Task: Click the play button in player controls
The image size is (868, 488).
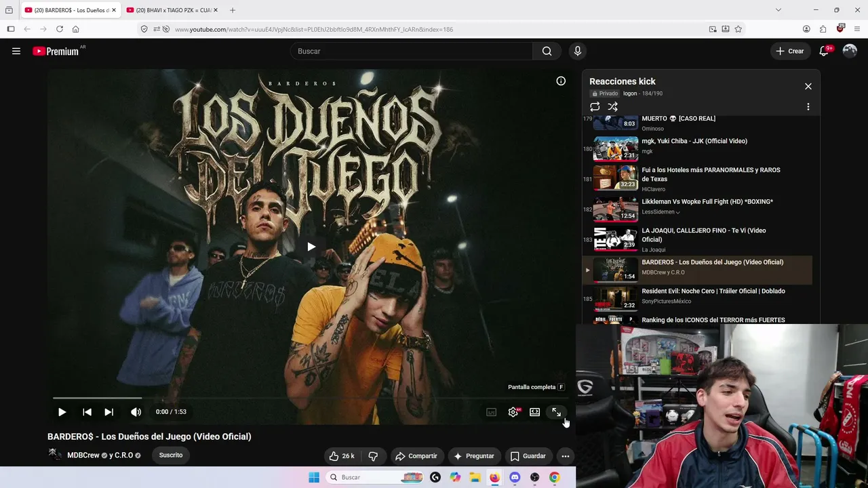Action: (62, 412)
